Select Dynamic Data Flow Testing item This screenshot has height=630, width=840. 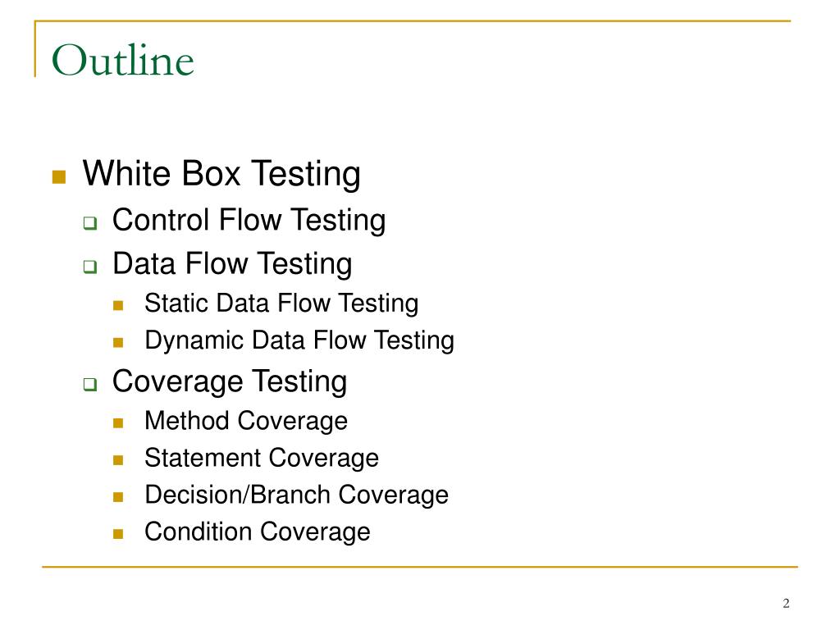[x=299, y=340]
